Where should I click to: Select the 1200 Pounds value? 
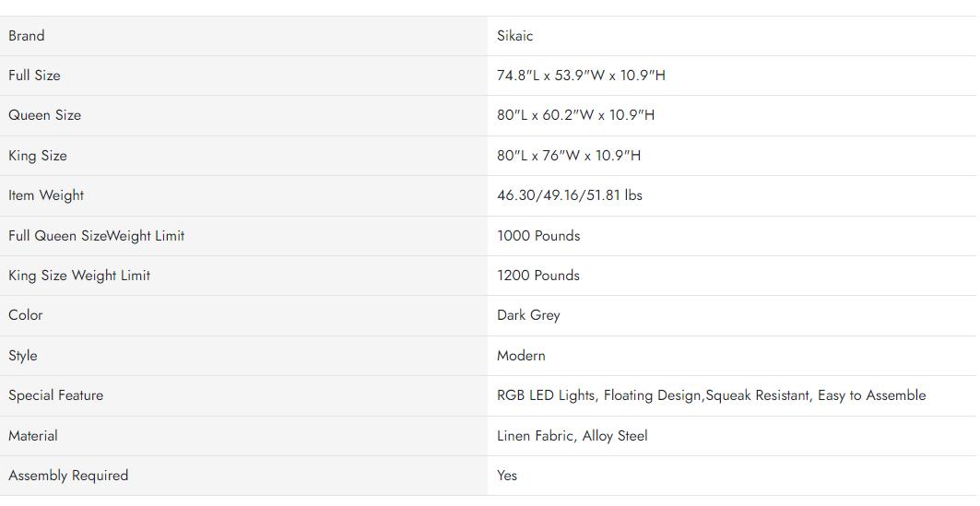[x=538, y=276]
